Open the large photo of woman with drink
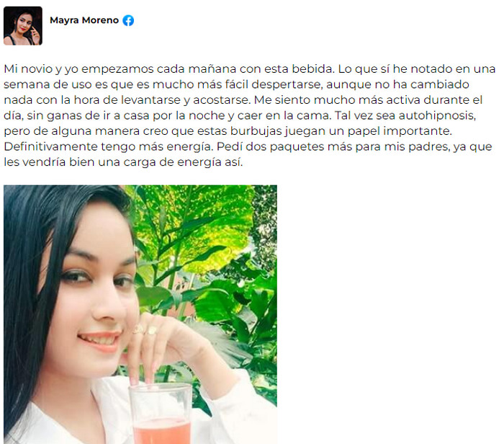Image resolution: width=504 pixels, height=444 pixels. click(x=140, y=314)
